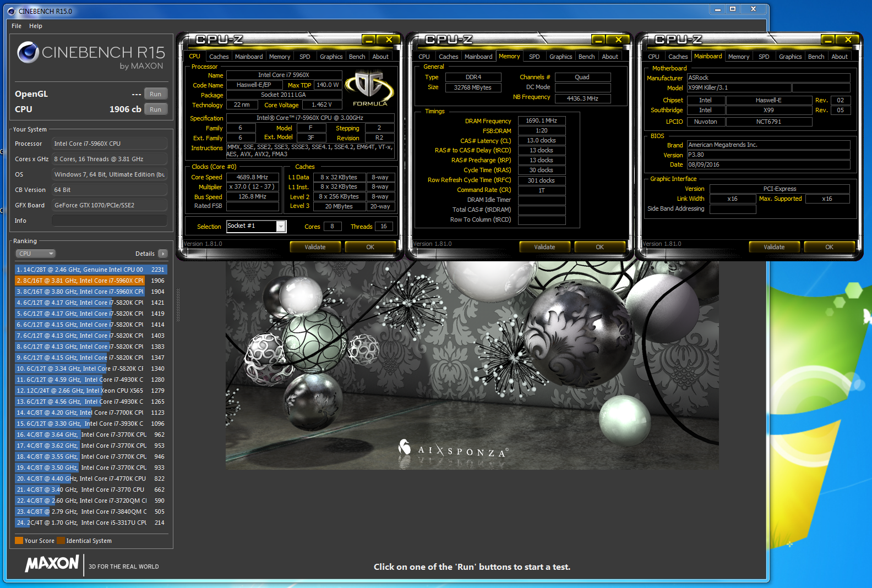Open Graphics tab in first CPU-Z window
The height and width of the screenshot is (588, 872).
point(331,57)
